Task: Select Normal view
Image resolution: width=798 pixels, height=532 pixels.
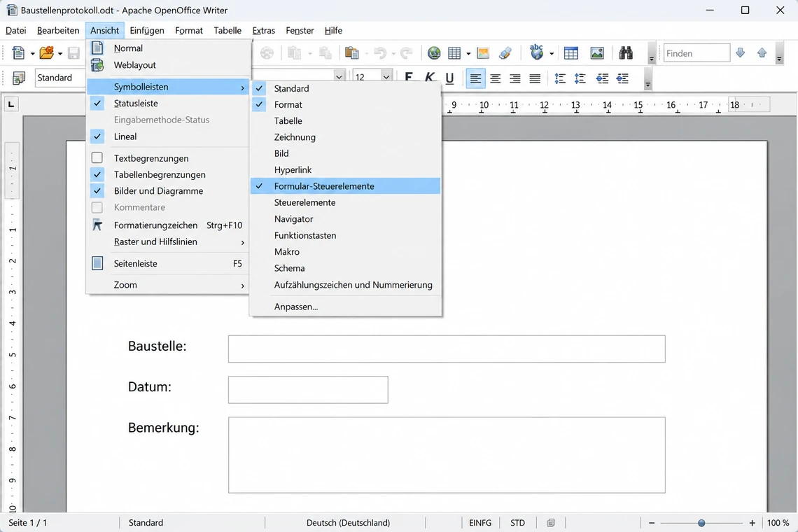Action: point(167,48)
